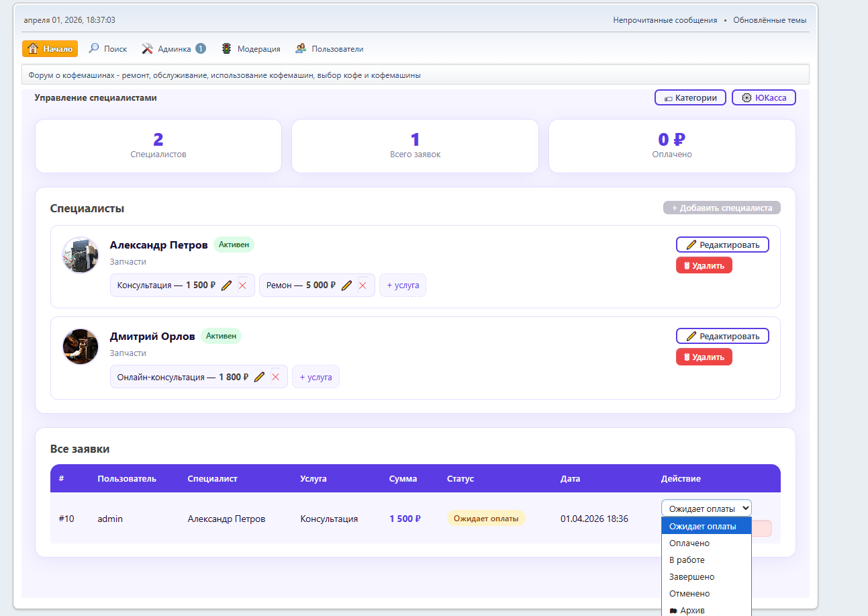The width and height of the screenshot is (868, 616).
Task: Click Дмитрий Орлов's avatar thumbnail
Action: [81, 347]
